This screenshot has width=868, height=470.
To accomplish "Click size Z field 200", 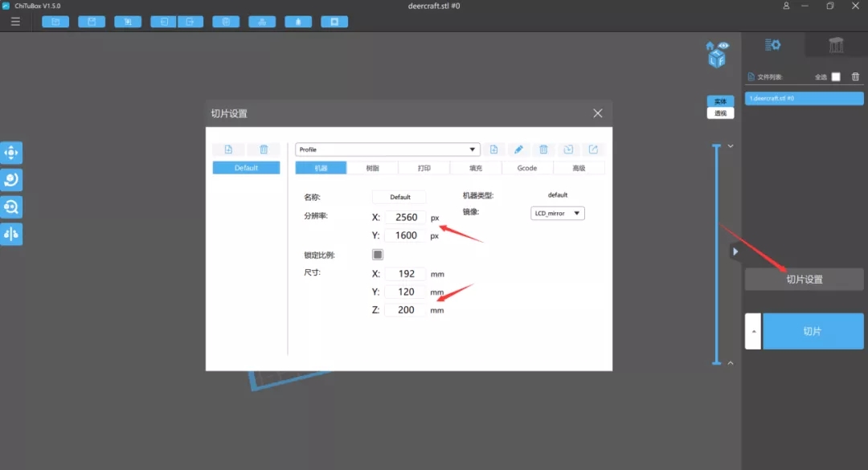I will [x=405, y=310].
